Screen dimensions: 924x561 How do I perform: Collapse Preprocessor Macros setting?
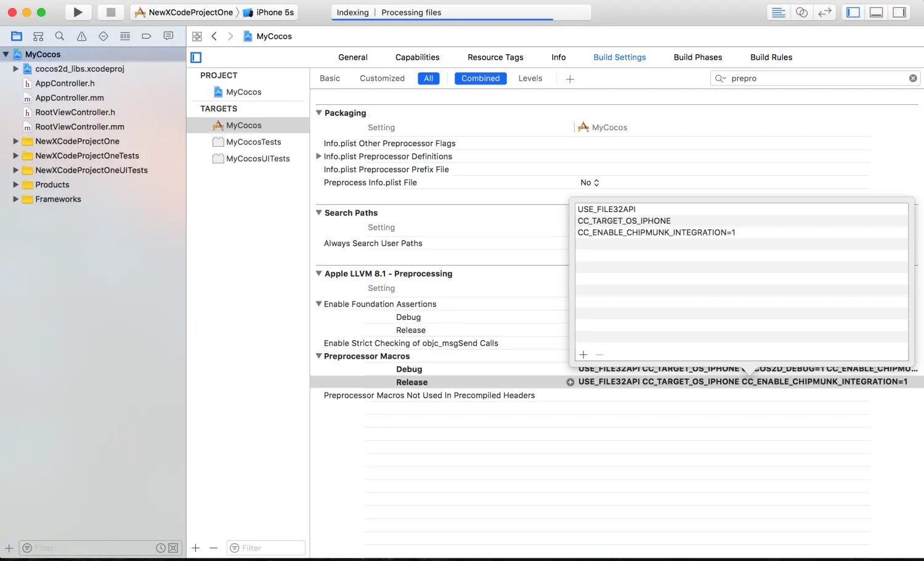coord(319,356)
